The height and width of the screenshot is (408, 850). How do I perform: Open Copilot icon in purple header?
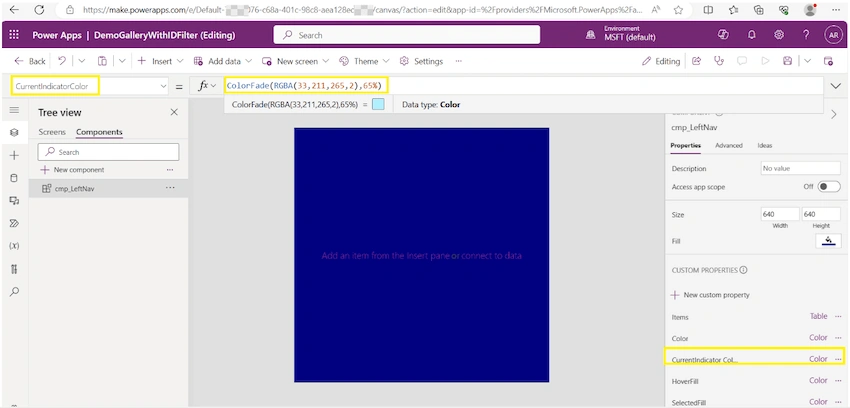(x=723, y=35)
